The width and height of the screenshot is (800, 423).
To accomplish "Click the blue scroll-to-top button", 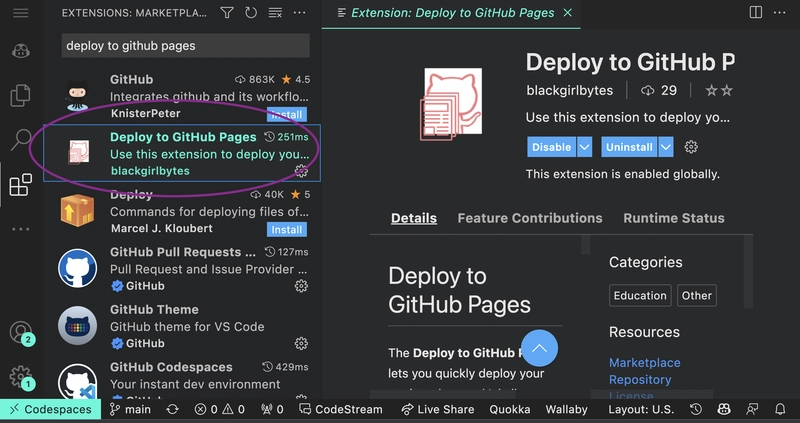I will pos(539,349).
